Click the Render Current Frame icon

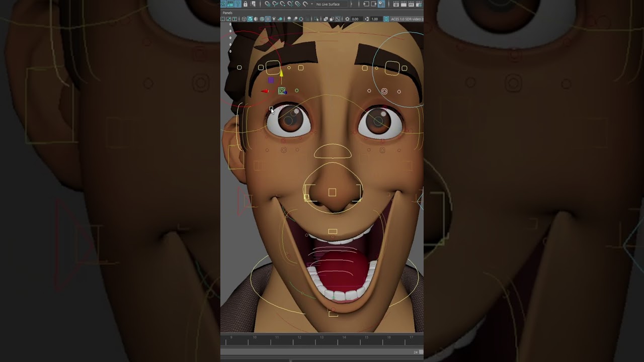coord(404,4)
